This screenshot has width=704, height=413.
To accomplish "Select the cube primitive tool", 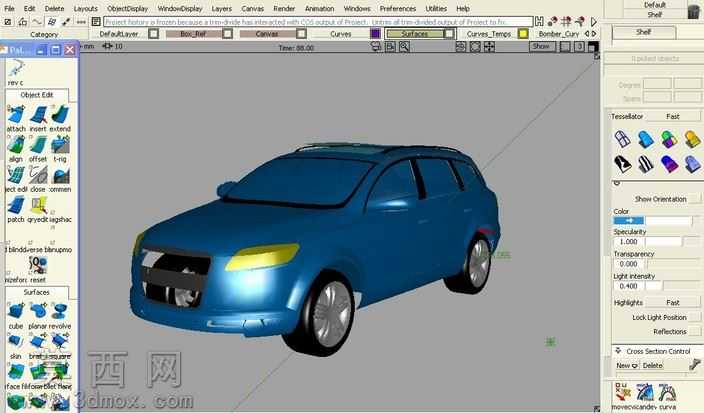I will pyautogui.click(x=16, y=312).
